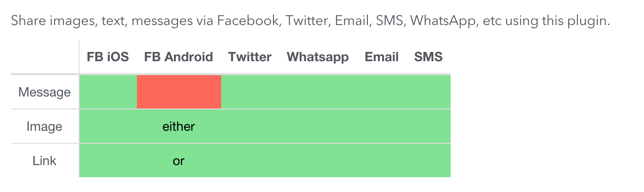Select the SMS column header
Image resolution: width=644 pixels, height=192 pixels.
click(428, 57)
